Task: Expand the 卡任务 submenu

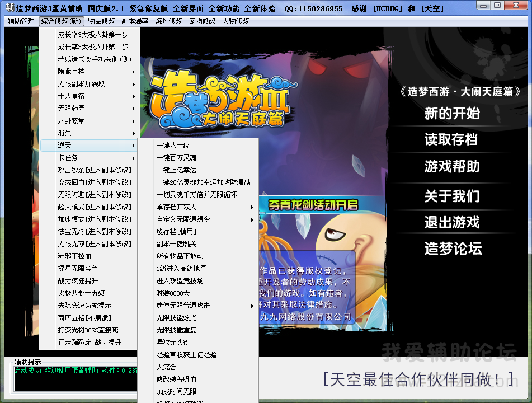Action: tap(88, 157)
